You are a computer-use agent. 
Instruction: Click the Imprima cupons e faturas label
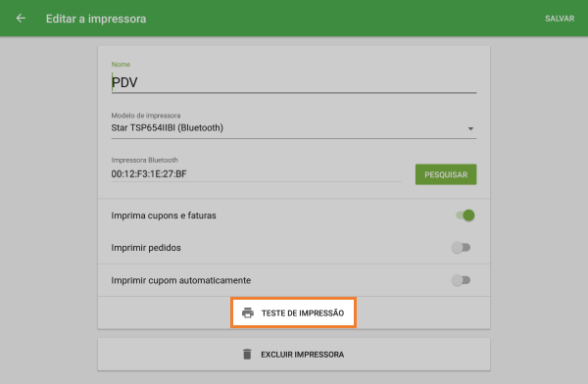coord(164,216)
